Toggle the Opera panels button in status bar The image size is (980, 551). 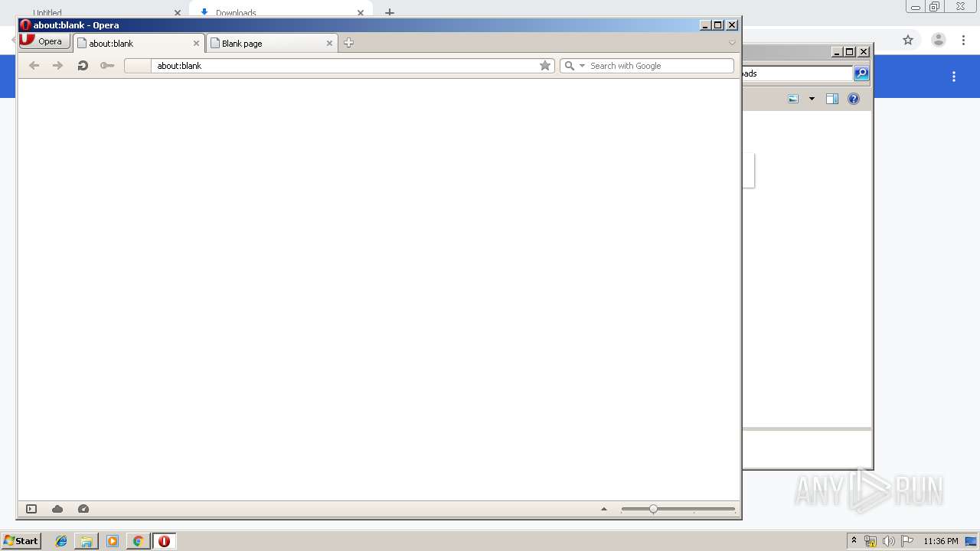[31, 509]
